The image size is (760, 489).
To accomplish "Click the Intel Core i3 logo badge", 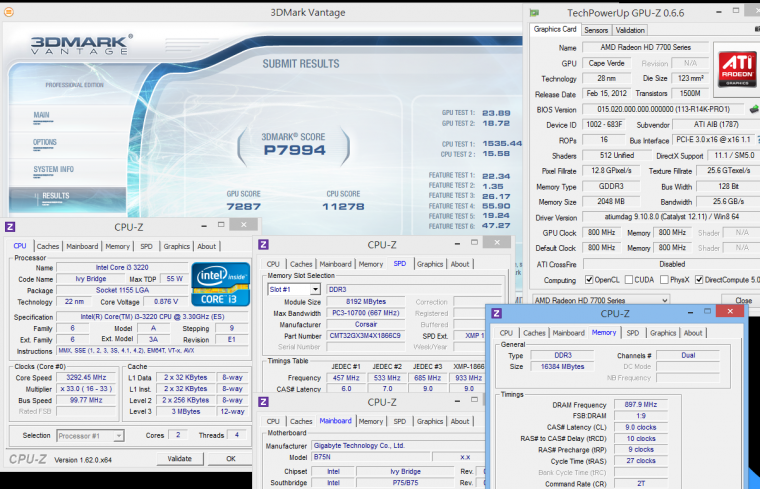I will click(x=221, y=284).
